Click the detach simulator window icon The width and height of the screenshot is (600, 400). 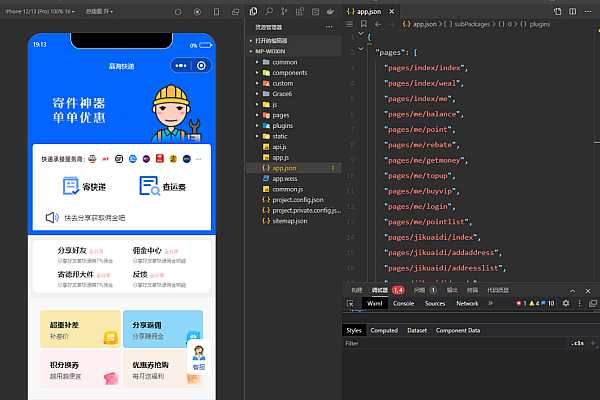click(235, 12)
